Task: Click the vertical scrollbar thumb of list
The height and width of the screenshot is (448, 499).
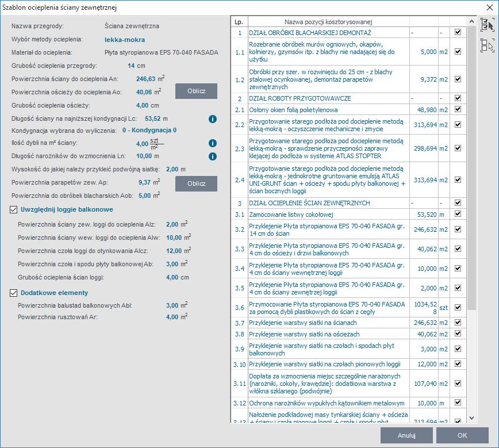Action: point(471,168)
